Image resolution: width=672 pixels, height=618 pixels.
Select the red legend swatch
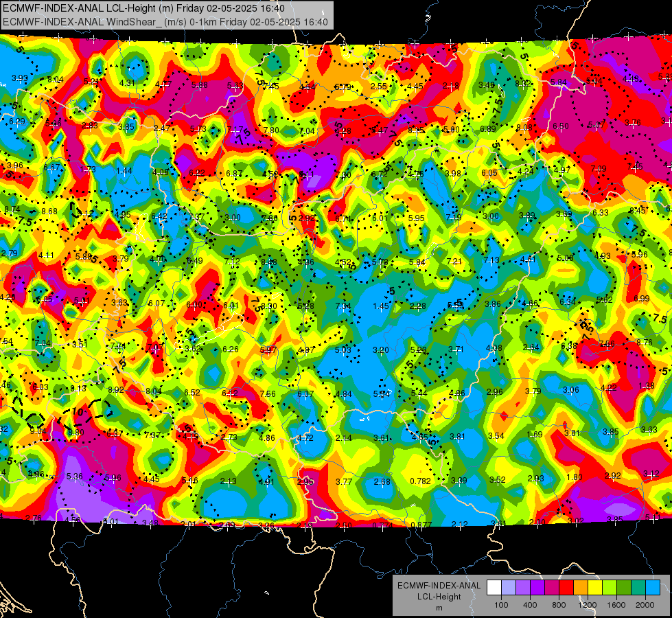566,588
